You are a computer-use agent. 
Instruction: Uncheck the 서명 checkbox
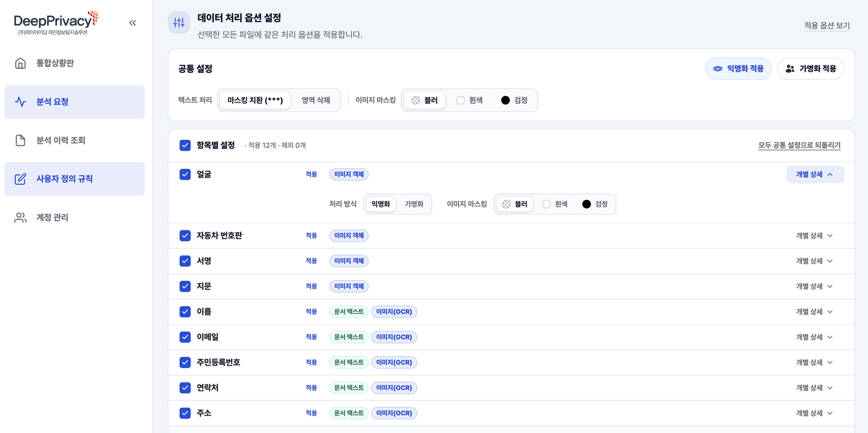[185, 261]
